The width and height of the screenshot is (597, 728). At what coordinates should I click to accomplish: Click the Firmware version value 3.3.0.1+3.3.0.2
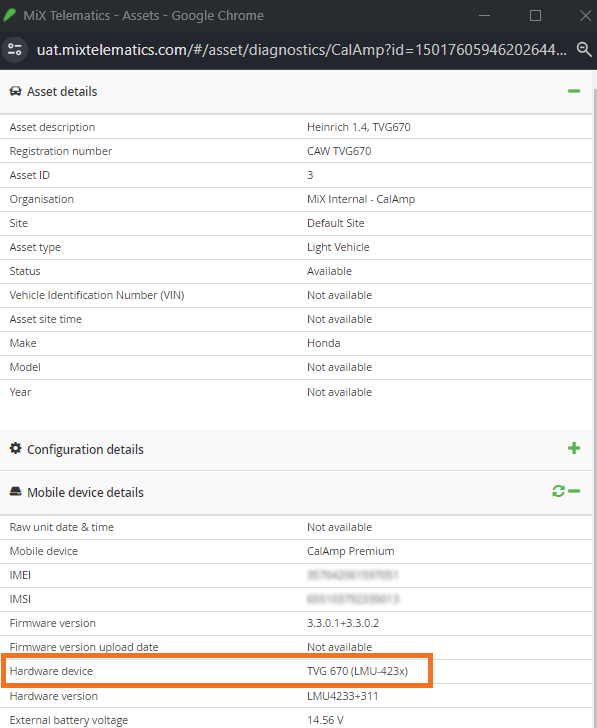pyautogui.click(x=343, y=623)
